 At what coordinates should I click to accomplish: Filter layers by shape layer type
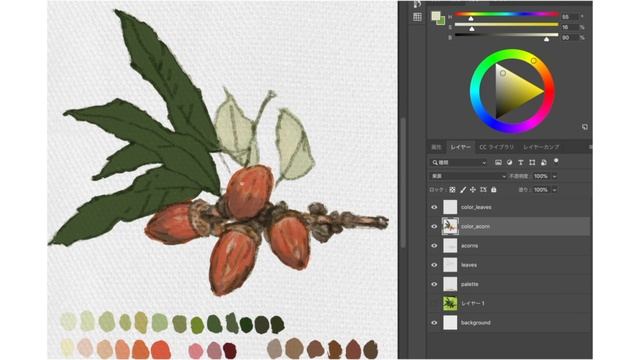[x=532, y=162]
